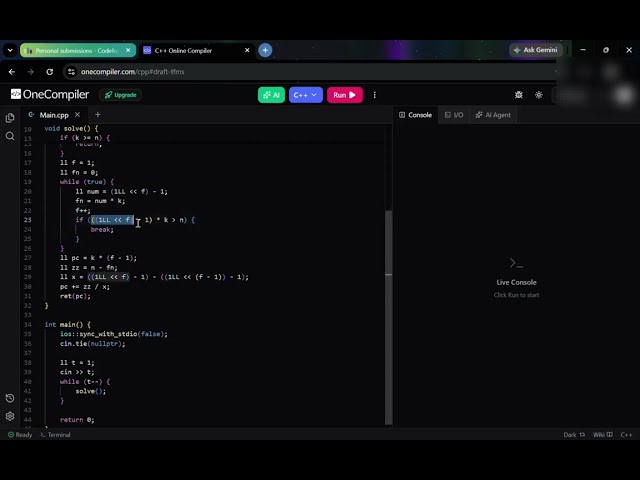Viewport: 640px width, 480px height.
Task: Open the browser tab search dropdown
Action: (x=10, y=50)
